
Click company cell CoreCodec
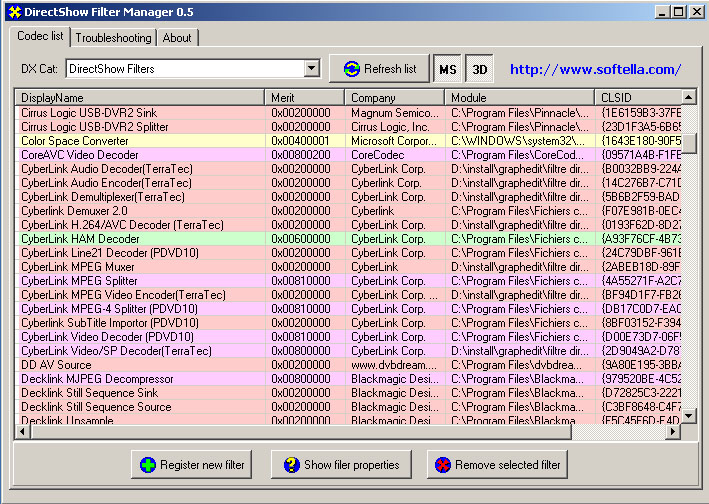(378, 155)
